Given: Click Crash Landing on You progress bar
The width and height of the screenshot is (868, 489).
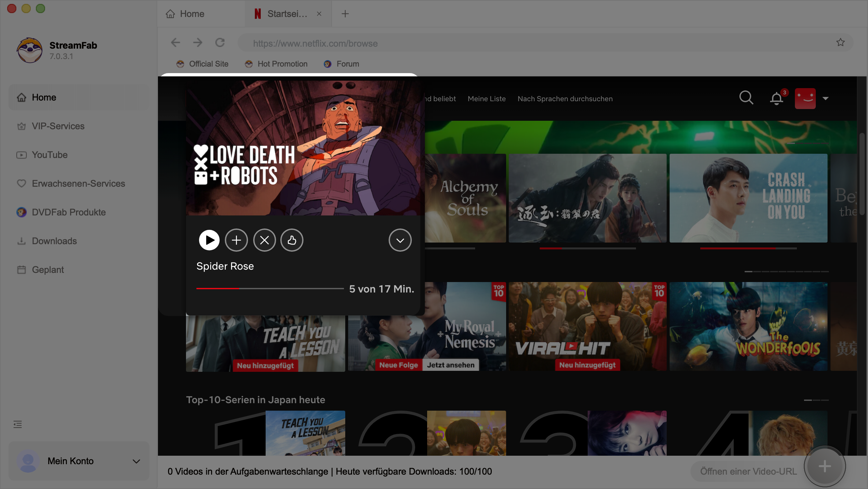Looking at the screenshot, I should (748, 248).
